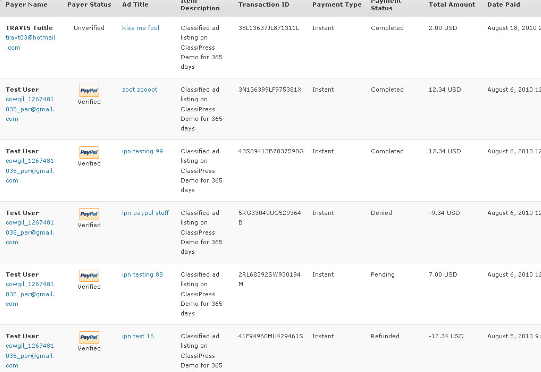Viewport: 541px width, 372px height.
Task: Open the 'Kiss me fool' ad link
Action: [x=140, y=28]
